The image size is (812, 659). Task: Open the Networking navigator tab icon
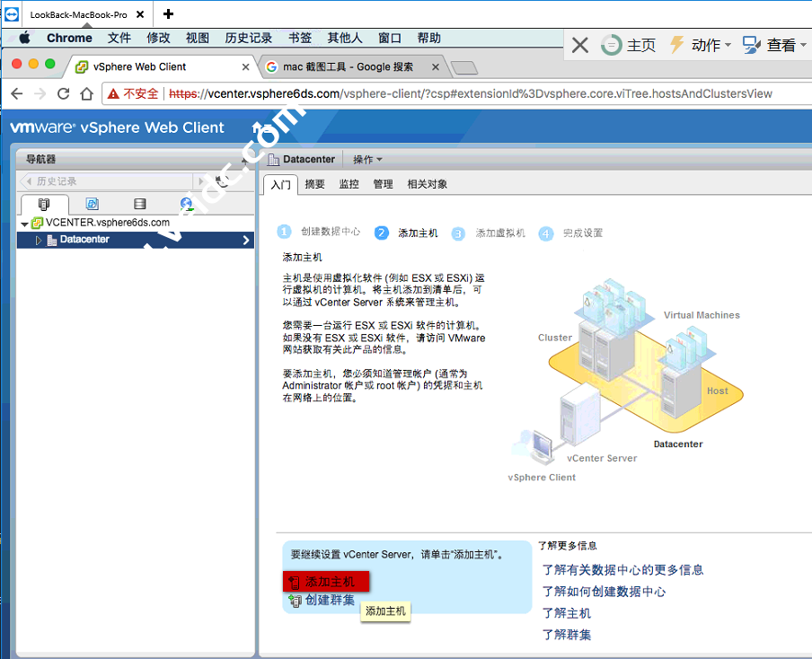[186, 205]
